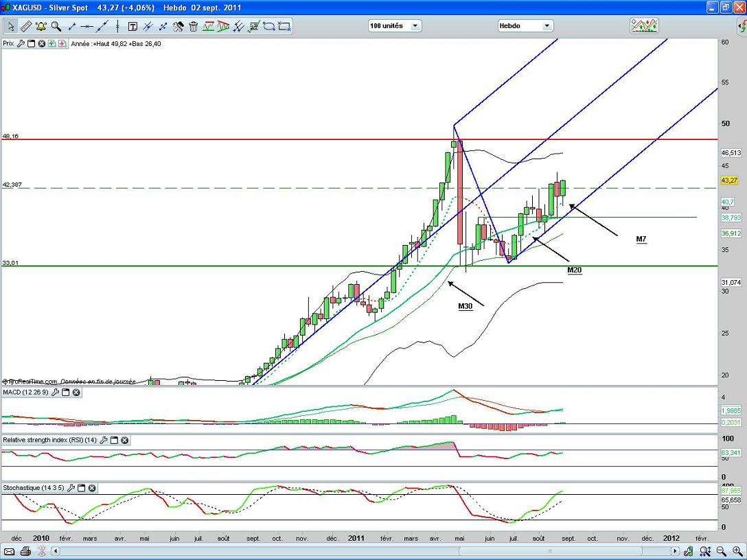Click the trash bin delete objects icon
Viewport: 747px width, 560px height.
[194, 27]
